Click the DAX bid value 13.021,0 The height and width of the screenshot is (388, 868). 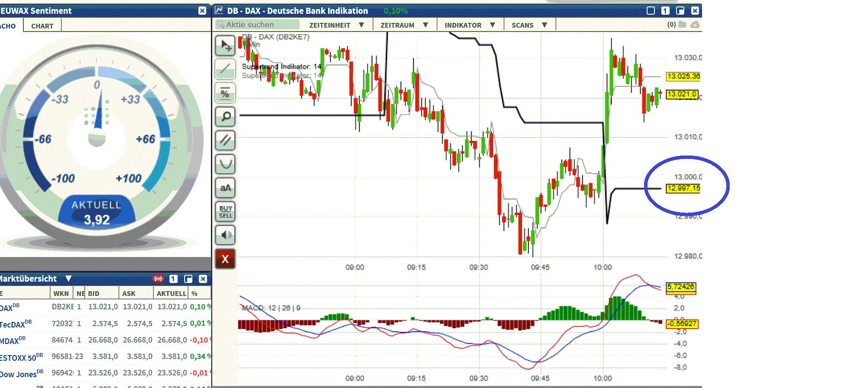click(103, 307)
